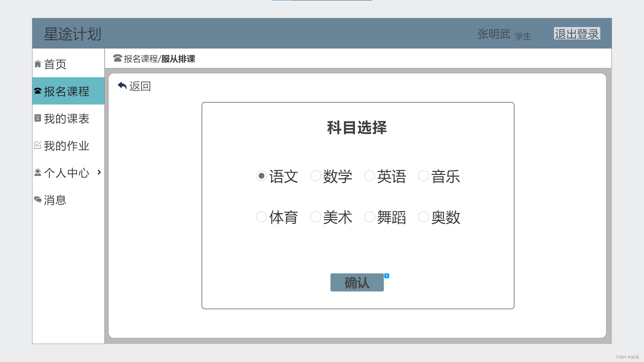Click the 张明武 username in the header
644x362 pixels.
click(x=494, y=34)
